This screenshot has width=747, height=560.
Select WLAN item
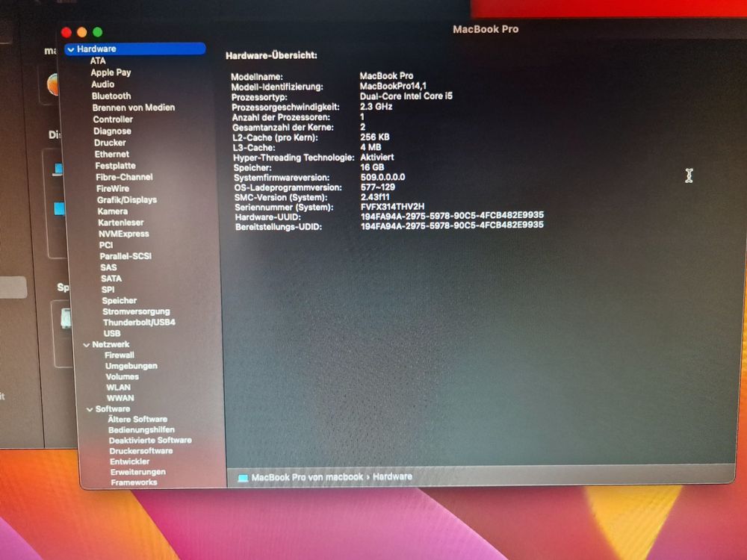(x=119, y=388)
